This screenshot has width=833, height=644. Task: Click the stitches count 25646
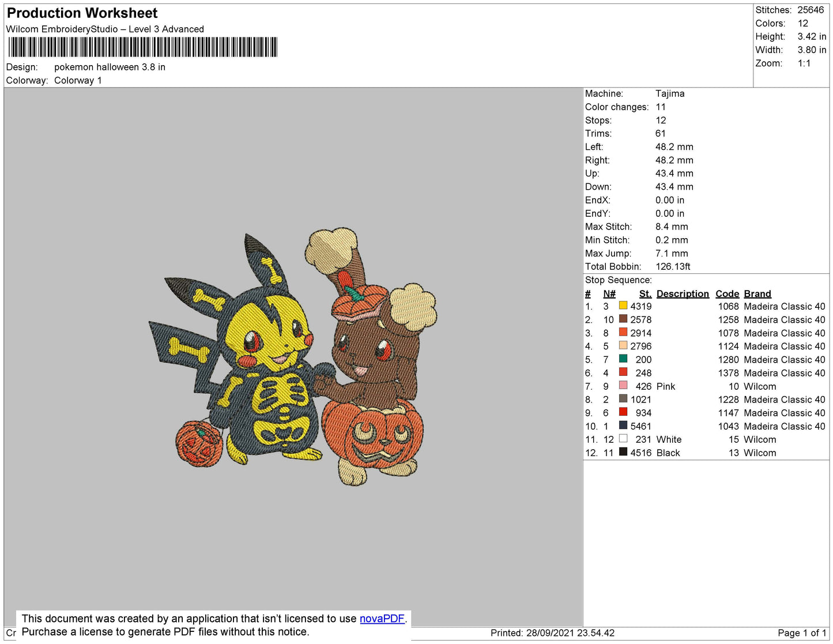(x=811, y=10)
